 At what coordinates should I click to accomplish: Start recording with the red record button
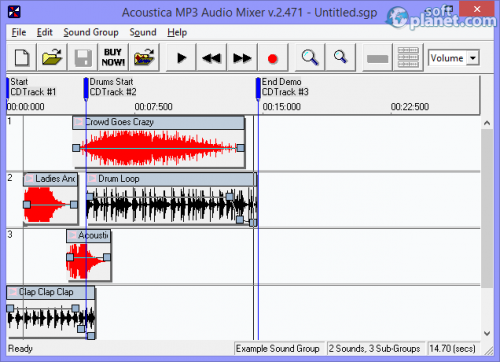273,58
